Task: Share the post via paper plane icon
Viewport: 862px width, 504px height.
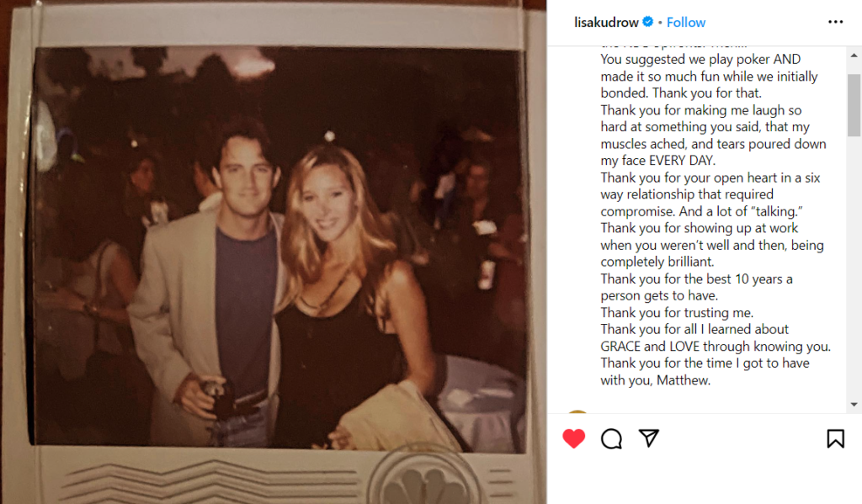Action: tap(649, 438)
